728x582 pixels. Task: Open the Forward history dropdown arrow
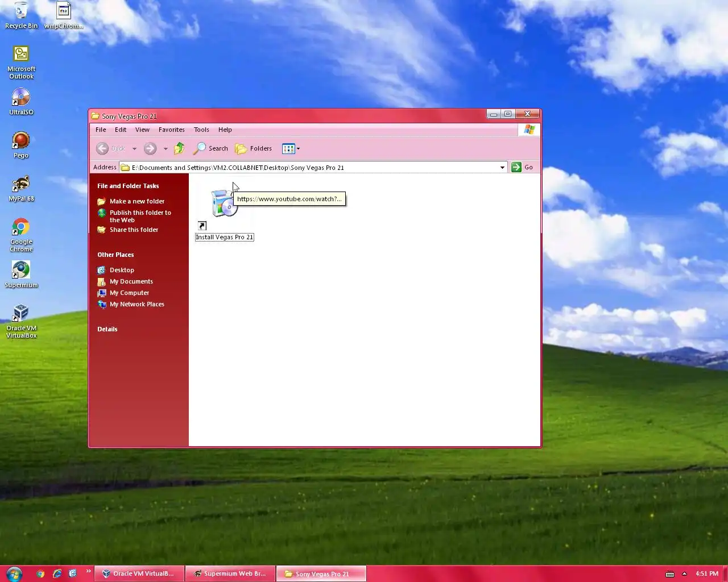[166, 149]
